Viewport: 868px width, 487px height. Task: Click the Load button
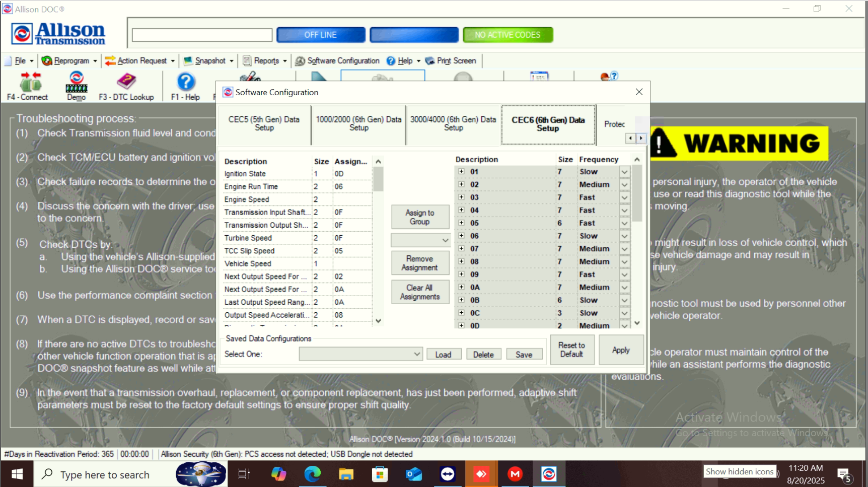coord(444,355)
